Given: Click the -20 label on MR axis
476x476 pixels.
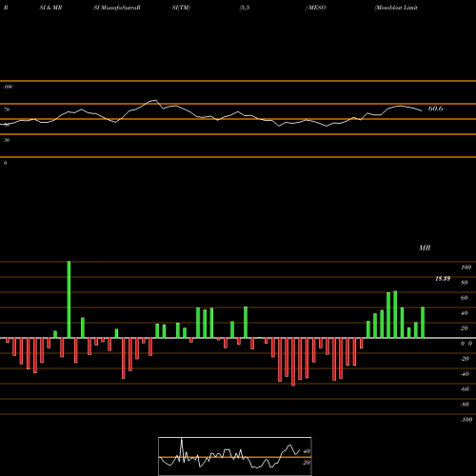Looking at the screenshot, I should (465, 359).
